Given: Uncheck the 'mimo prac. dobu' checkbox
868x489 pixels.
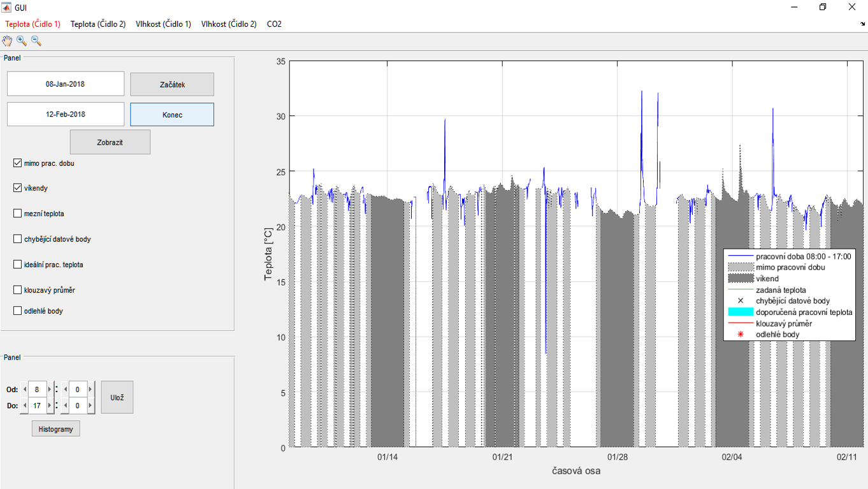Looking at the screenshot, I should [x=17, y=163].
